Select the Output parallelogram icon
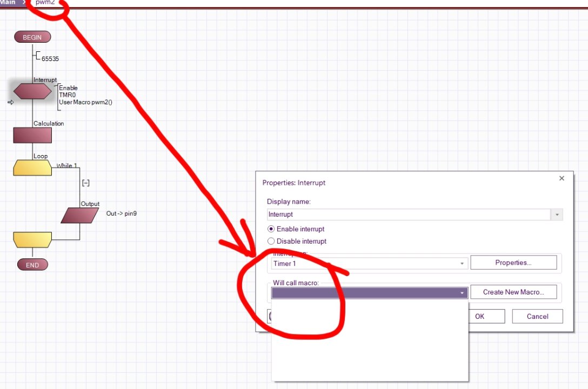 click(80, 216)
